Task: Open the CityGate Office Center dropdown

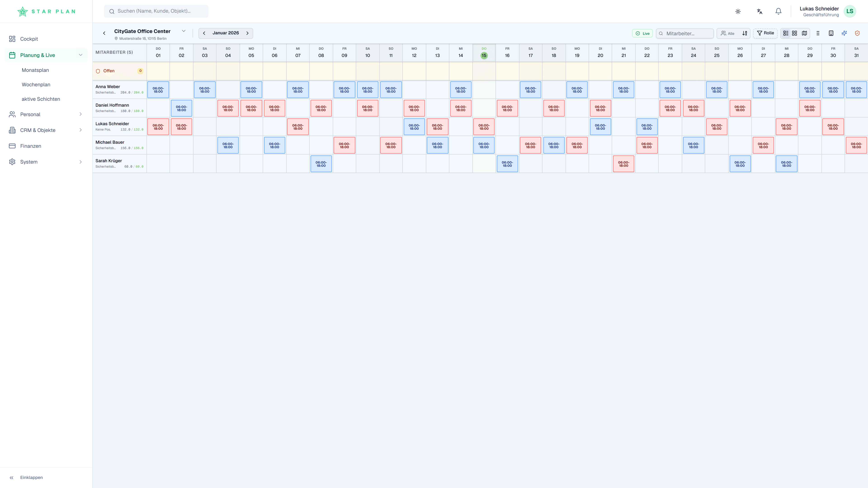Action: tap(184, 31)
